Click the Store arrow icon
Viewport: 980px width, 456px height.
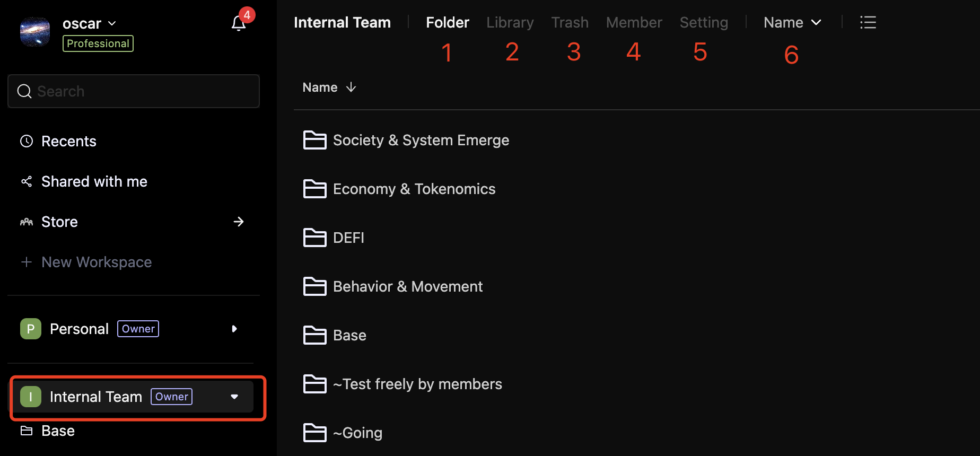(x=239, y=222)
